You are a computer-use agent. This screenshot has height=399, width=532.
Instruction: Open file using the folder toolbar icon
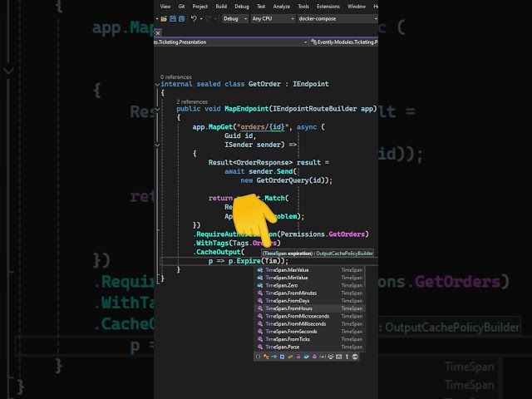coord(164,18)
